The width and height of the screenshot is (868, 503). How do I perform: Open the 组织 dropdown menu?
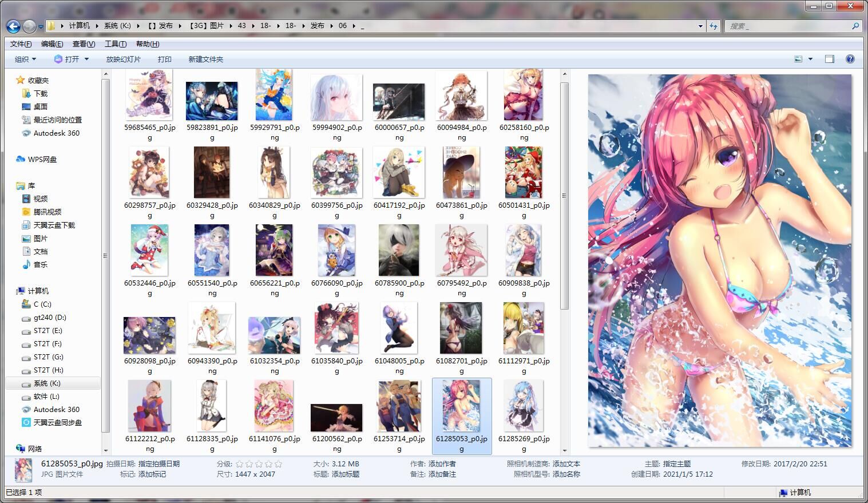(25, 59)
